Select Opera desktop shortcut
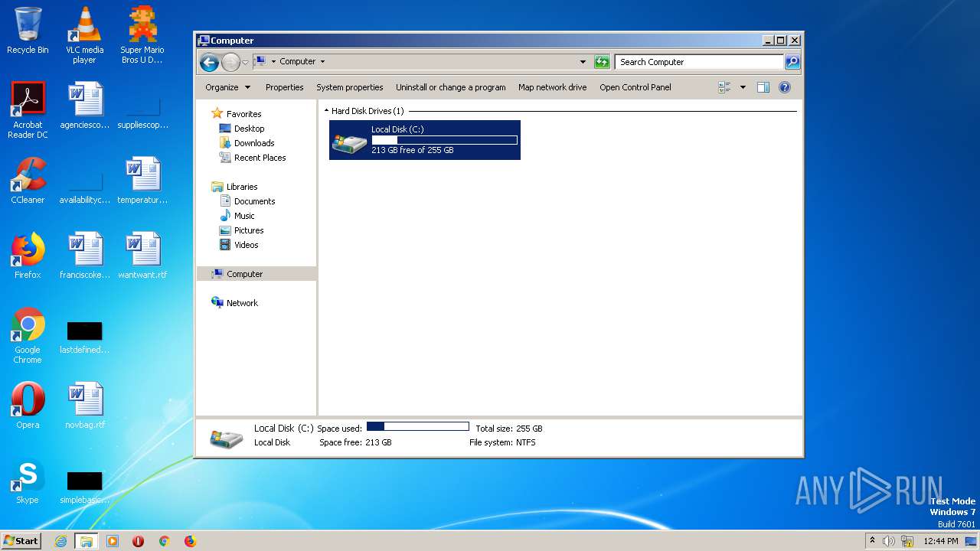Screen dimensions: 980x551 pyautogui.click(x=28, y=406)
